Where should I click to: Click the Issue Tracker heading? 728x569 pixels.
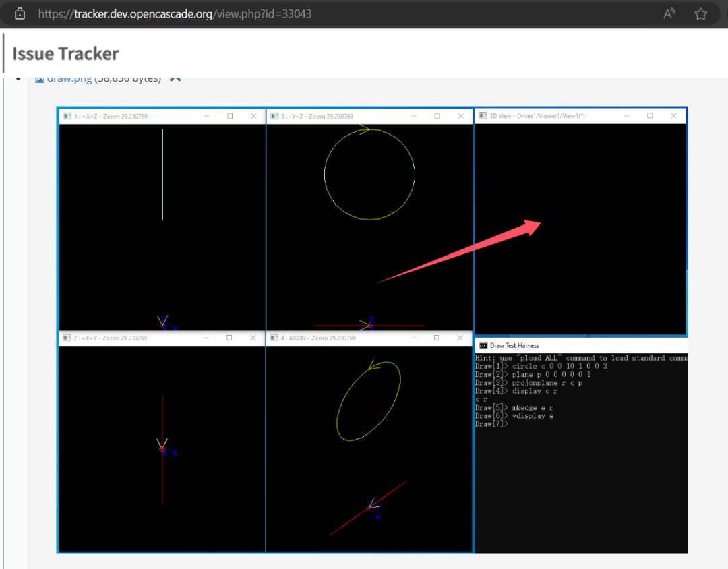click(x=65, y=53)
